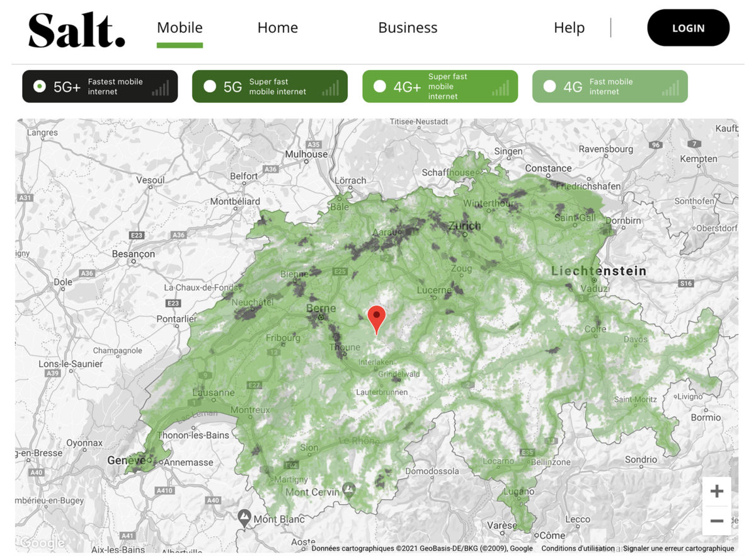Viewport: 756px width, 556px height.
Task: Click the Lugano label on map
Action: pos(519,491)
